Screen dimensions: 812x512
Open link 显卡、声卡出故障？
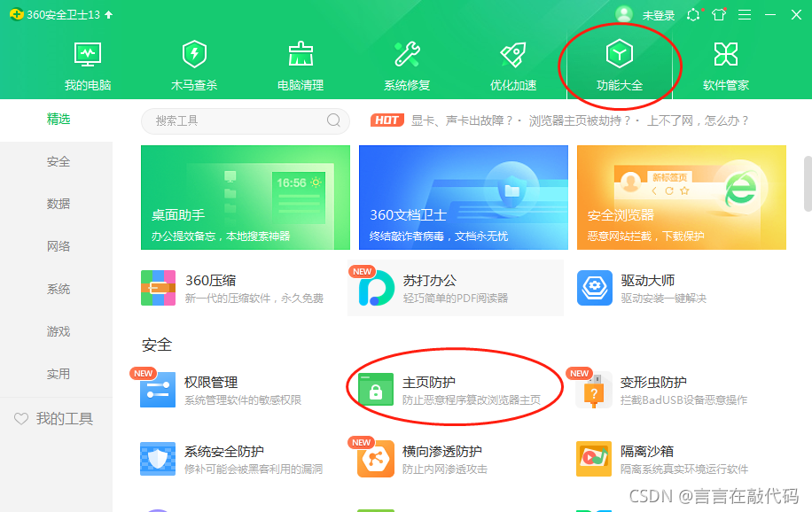pos(462,120)
